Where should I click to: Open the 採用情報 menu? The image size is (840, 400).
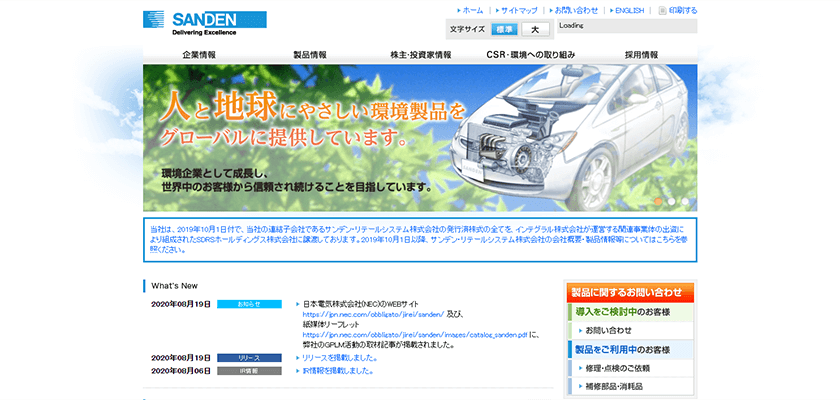pyautogui.click(x=641, y=55)
